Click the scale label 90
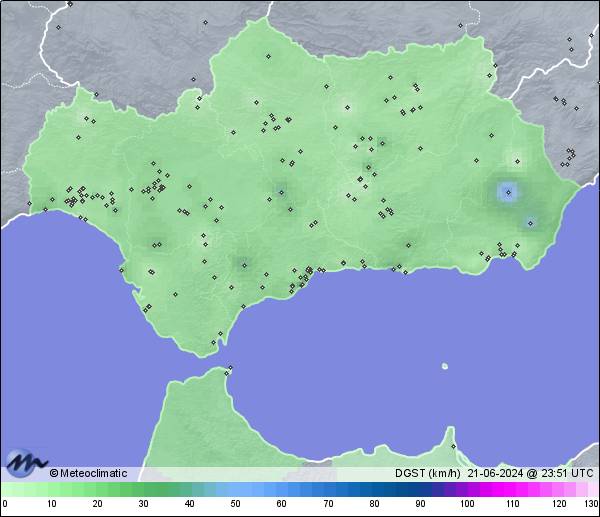600x517 pixels. [420, 504]
